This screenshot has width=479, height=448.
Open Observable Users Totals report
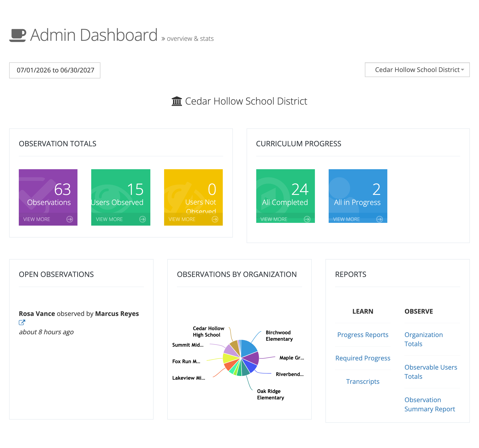point(431,372)
